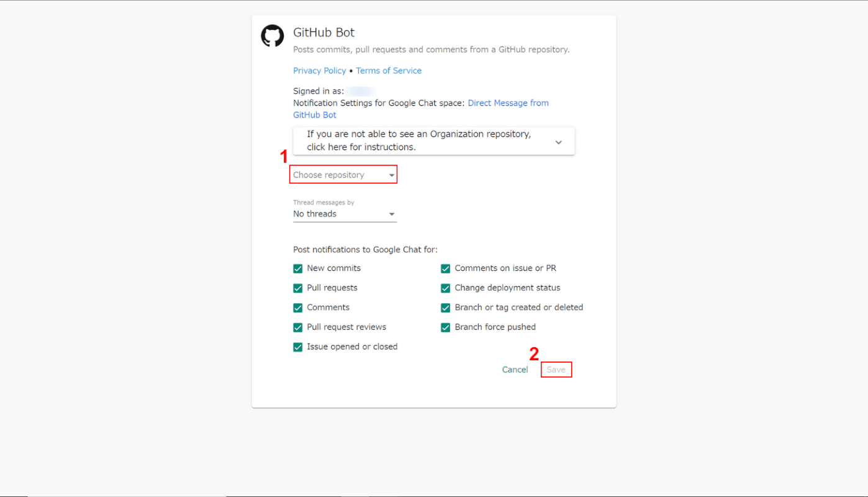Open the Thread messages by dropdown

(x=344, y=214)
